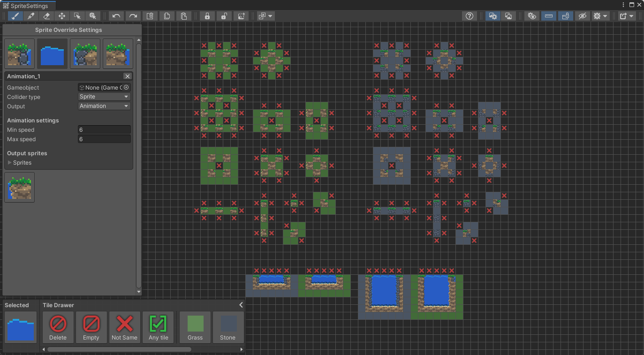Toggle the panel lock button

566,16
